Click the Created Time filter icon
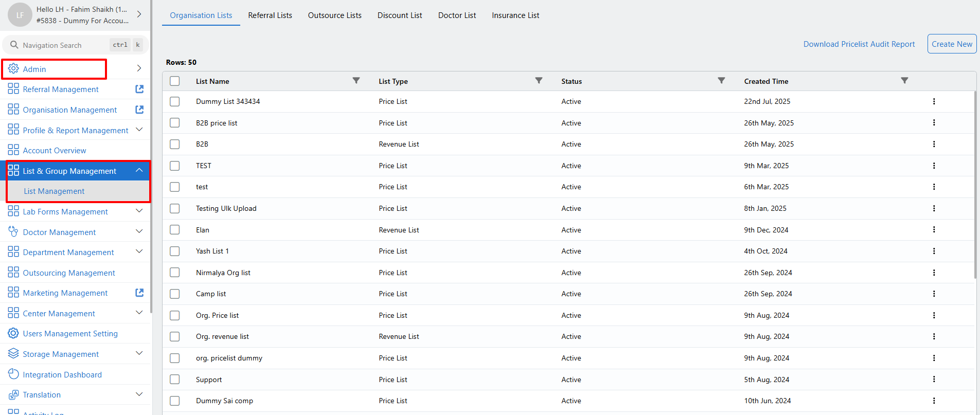 point(904,81)
